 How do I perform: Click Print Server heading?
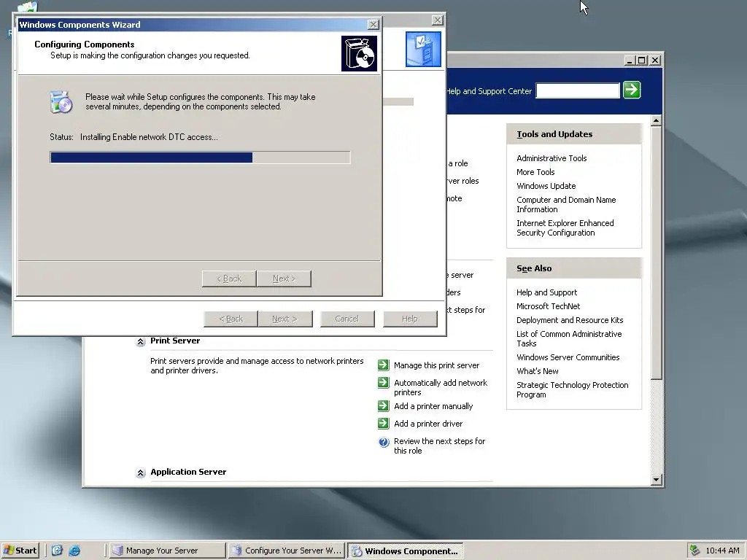(x=175, y=341)
